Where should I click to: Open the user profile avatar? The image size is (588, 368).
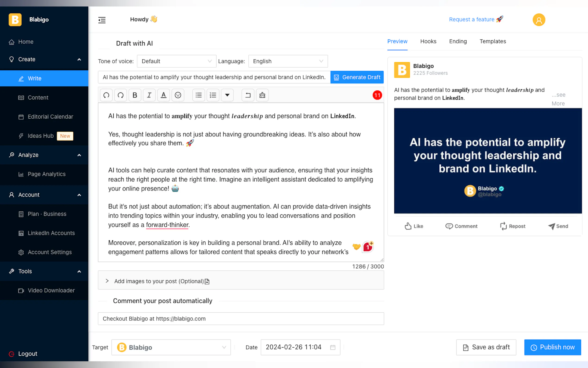pyautogui.click(x=538, y=20)
